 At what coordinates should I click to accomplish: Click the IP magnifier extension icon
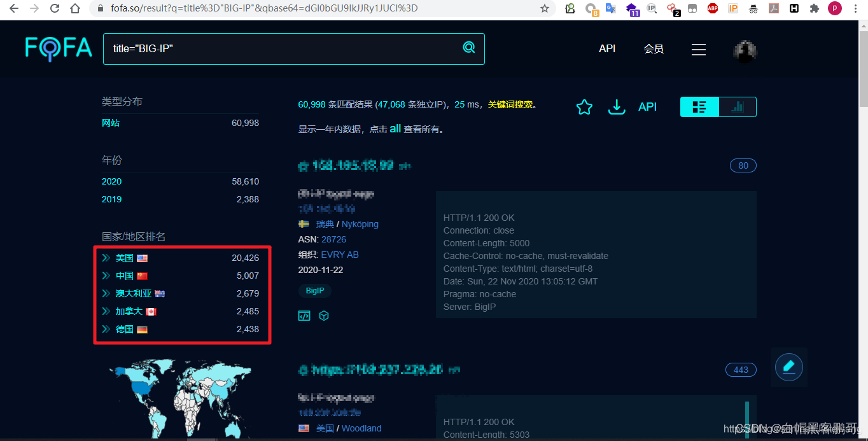(x=652, y=8)
